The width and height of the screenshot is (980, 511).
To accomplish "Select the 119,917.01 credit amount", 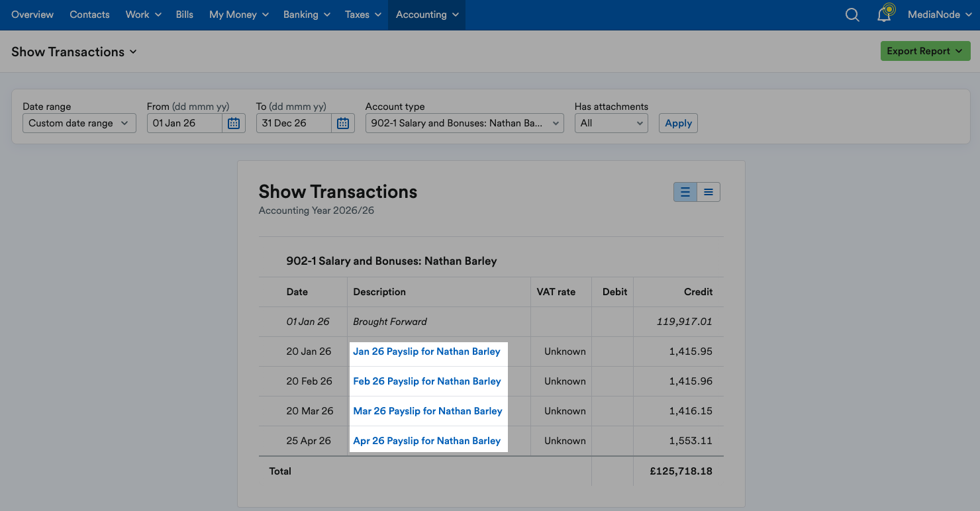I will pos(685,322).
